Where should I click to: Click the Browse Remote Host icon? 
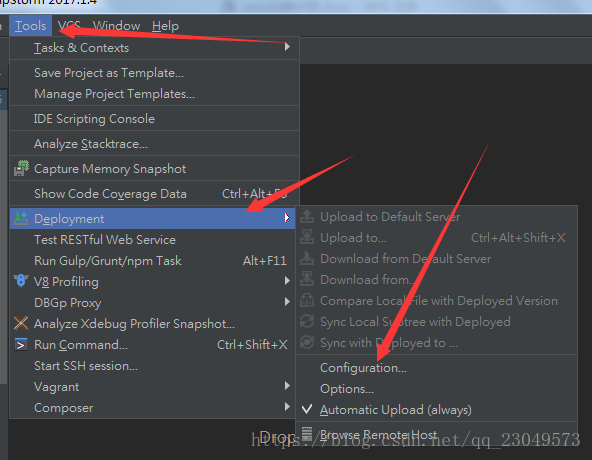point(307,434)
